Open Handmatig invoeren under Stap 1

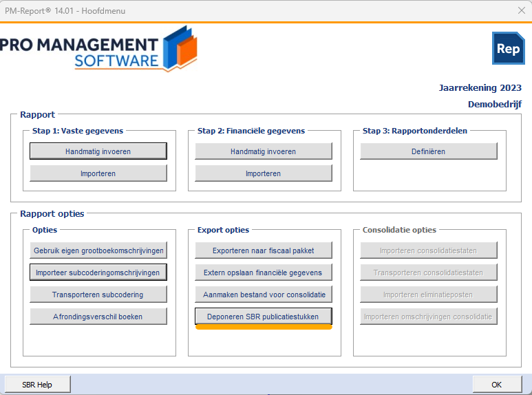[x=98, y=151]
